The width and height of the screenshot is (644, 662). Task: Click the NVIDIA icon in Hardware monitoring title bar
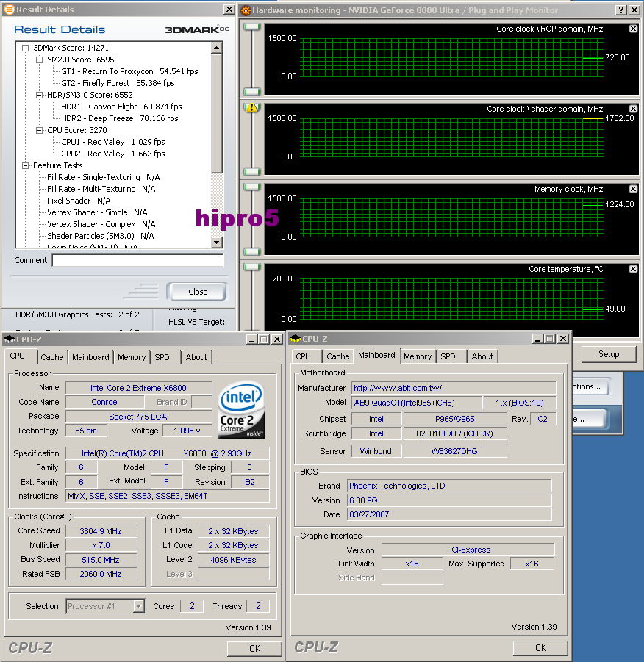pyautogui.click(x=246, y=10)
